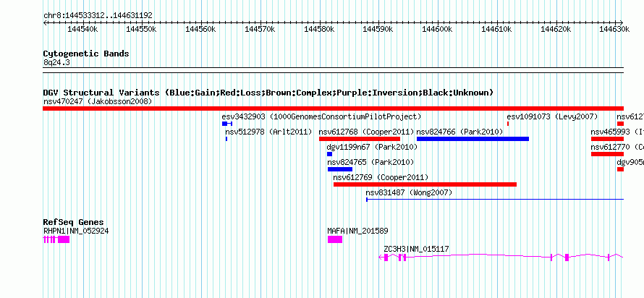The height and width of the screenshot is (298, 644).
Task: Open the RHPN1|NM_052924 gene label
Action: coord(76,231)
